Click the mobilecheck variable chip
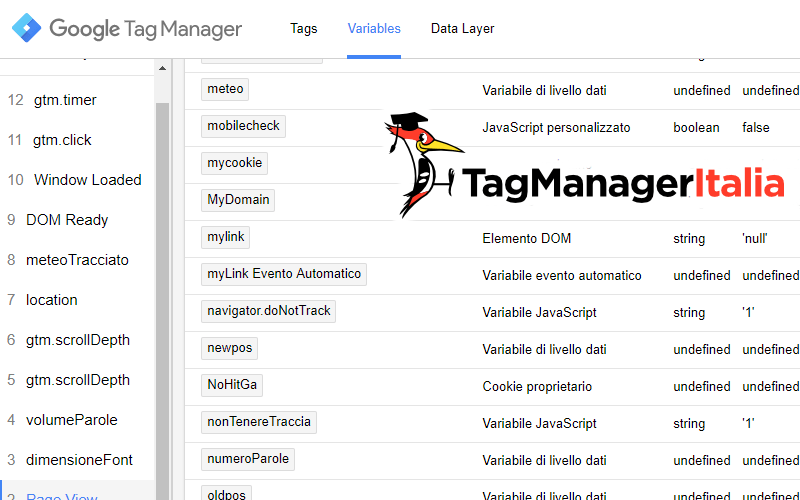 (243, 126)
